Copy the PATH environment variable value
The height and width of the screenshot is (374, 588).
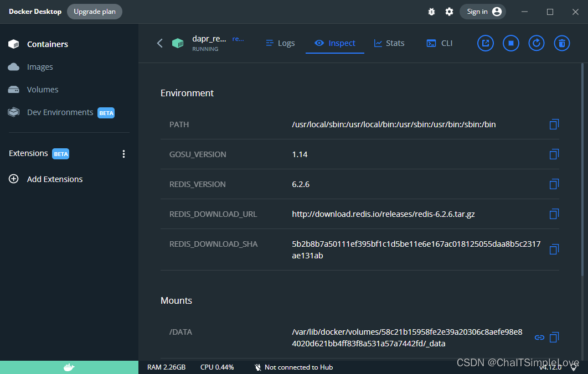[x=554, y=124]
